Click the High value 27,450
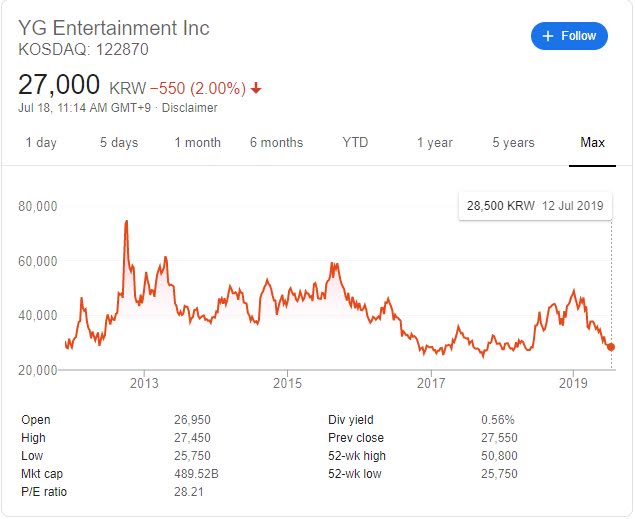Screen dimensions: 635x519 click(x=192, y=438)
